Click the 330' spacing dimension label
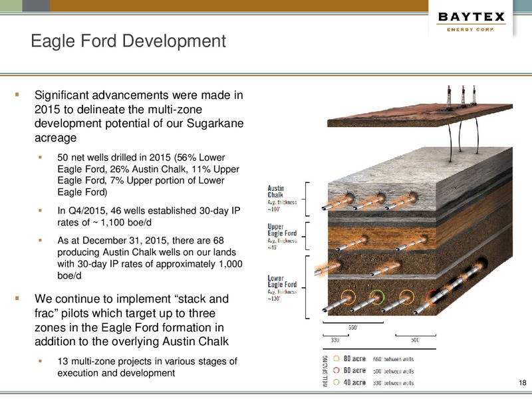The width and height of the screenshot is (532, 399). [x=335, y=340]
